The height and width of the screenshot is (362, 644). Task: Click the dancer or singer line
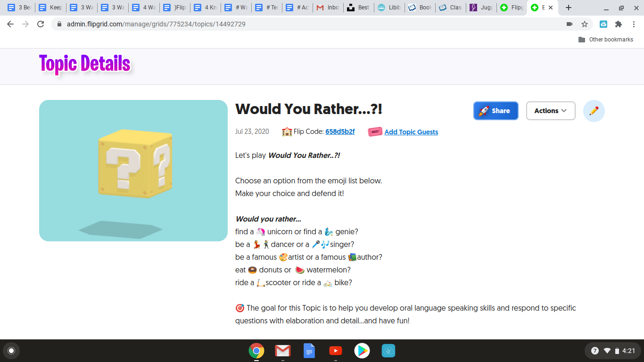point(295,244)
